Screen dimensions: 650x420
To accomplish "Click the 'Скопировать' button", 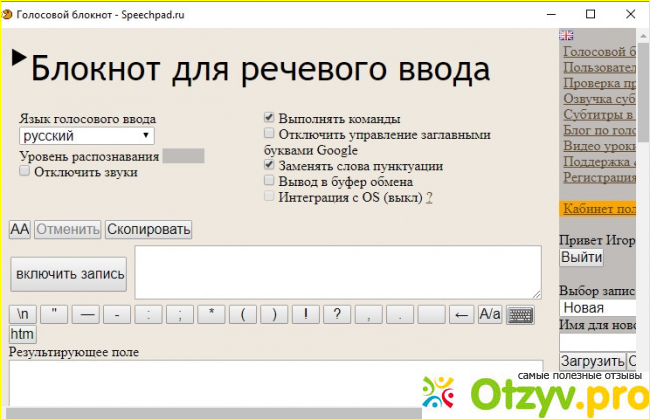I will click(x=148, y=229).
